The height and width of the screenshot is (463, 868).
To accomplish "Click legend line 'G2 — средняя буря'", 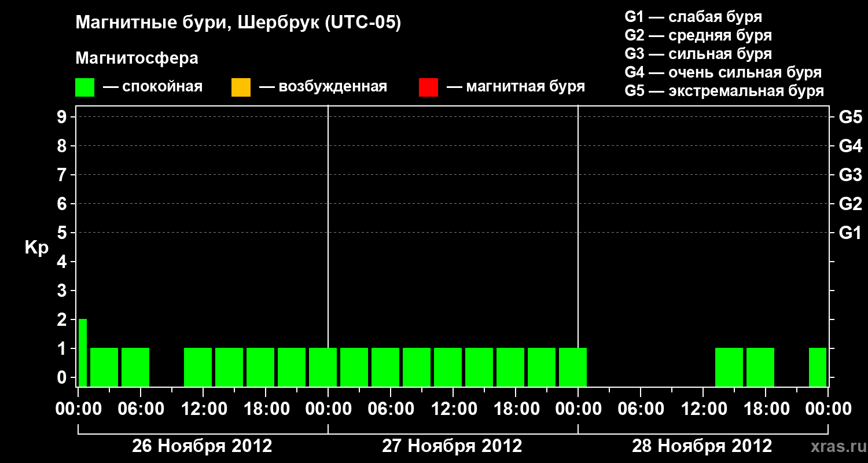I will pyautogui.click(x=698, y=35).
